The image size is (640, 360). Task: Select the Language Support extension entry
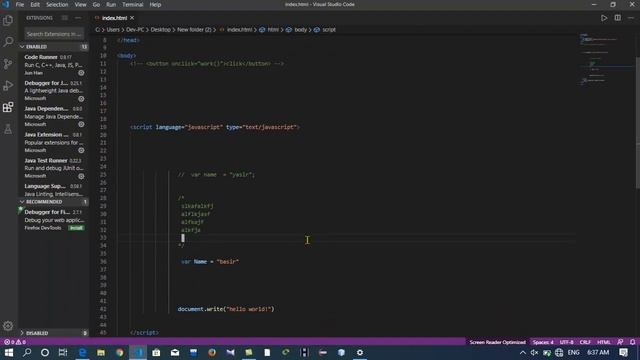tap(54, 190)
